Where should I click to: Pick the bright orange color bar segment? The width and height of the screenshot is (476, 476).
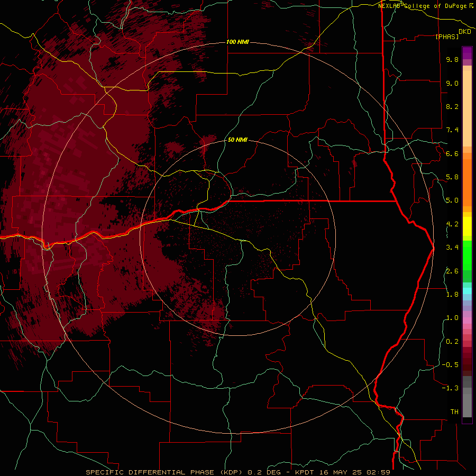coord(467,183)
